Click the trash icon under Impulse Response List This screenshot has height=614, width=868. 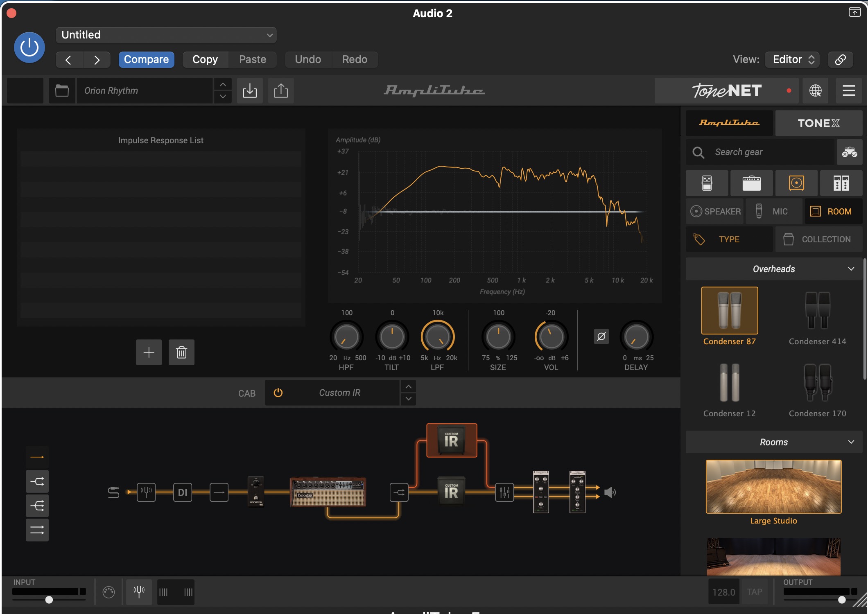click(181, 352)
